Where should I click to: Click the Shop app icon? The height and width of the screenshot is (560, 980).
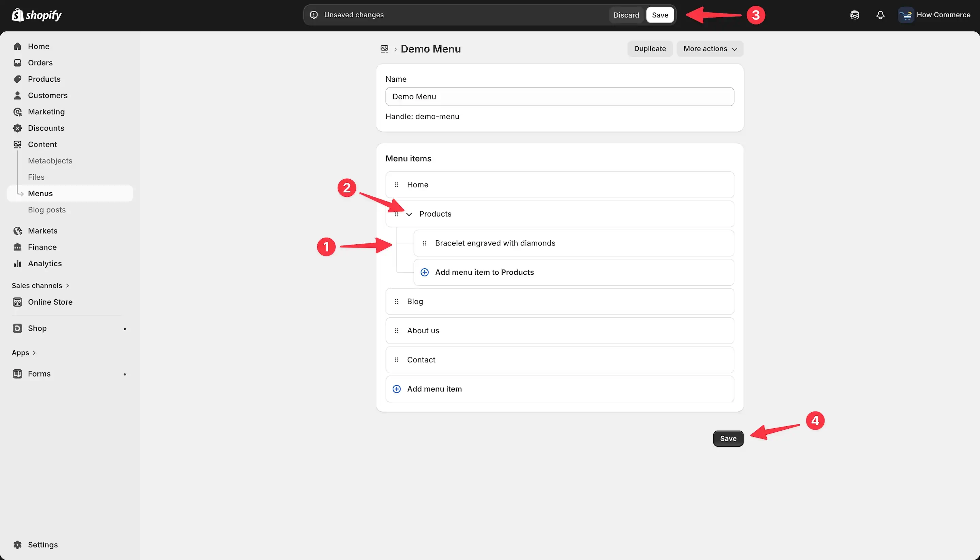coord(17,328)
